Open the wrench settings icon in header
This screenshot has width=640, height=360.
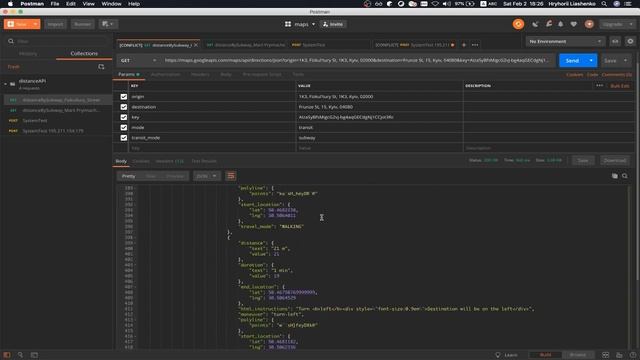click(x=549, y=24)
